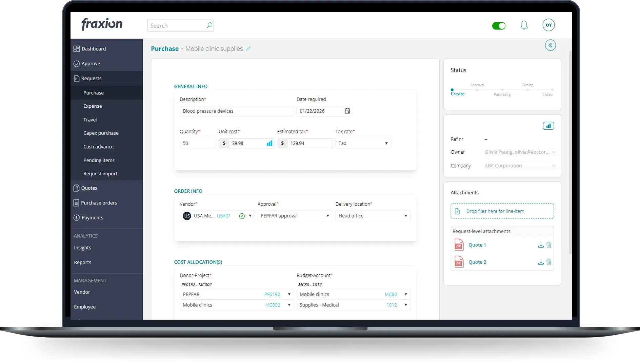Open the OY user profile avatar

[x=548, y=25]
